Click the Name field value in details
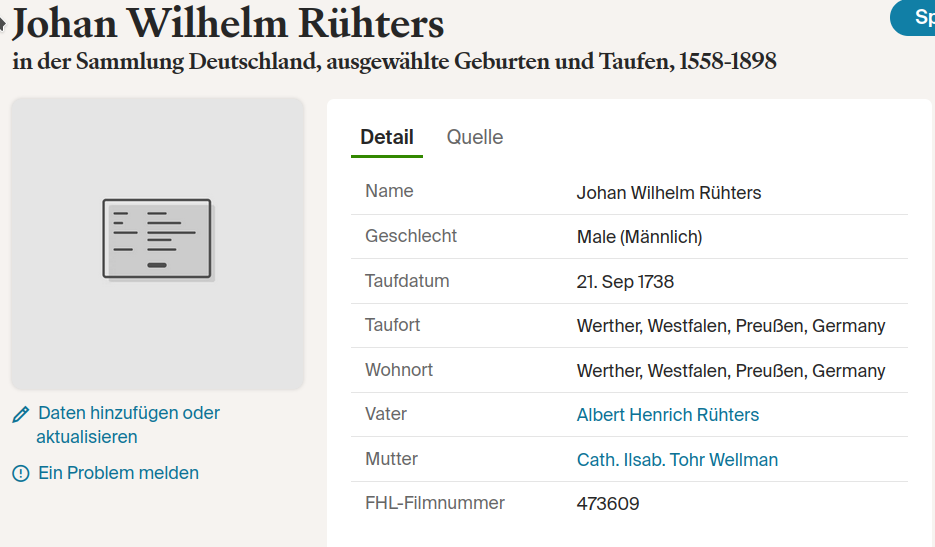 click(x=668, y=193)
